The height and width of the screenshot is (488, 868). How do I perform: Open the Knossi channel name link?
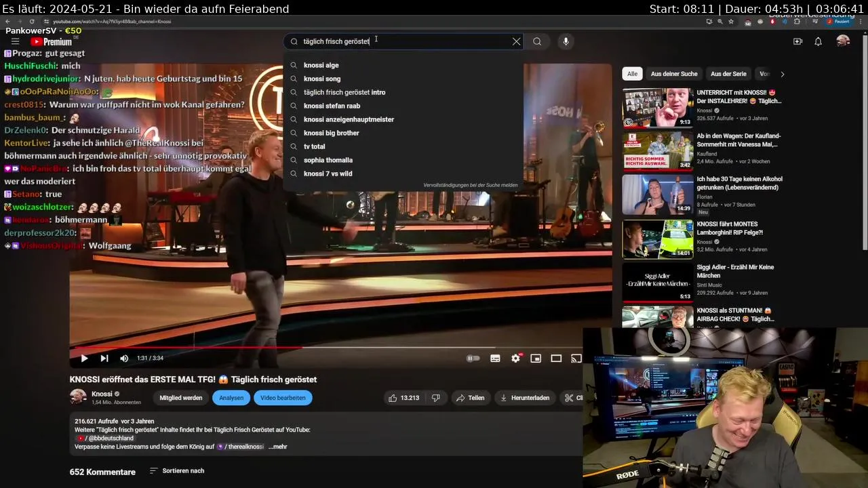point(102,394)
